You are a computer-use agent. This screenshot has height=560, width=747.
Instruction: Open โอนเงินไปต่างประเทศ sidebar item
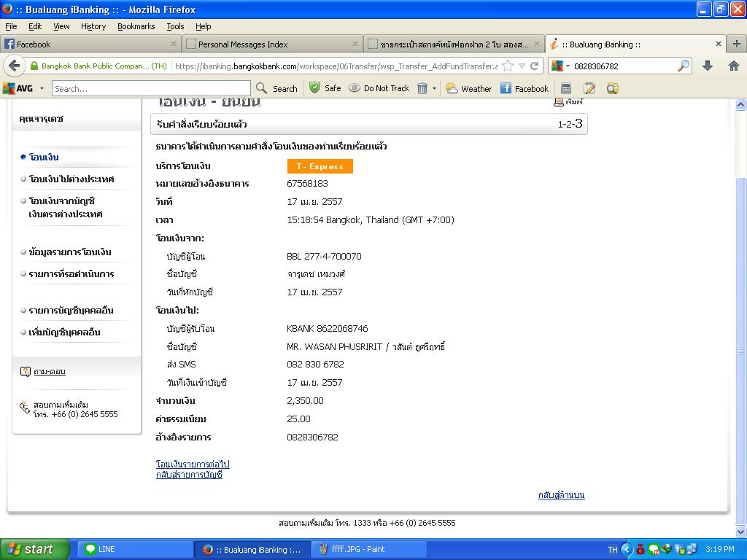click(x=71, y=179)
